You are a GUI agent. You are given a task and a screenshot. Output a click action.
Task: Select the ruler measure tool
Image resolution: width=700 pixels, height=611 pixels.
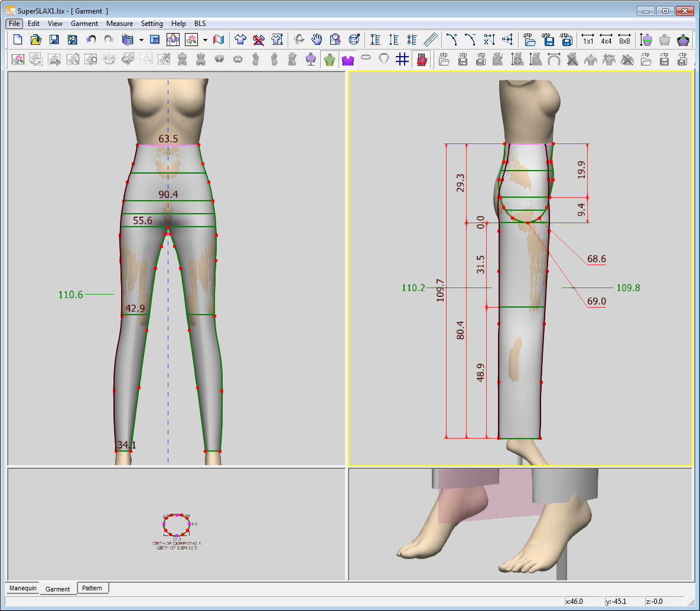[x=431, y=40]
